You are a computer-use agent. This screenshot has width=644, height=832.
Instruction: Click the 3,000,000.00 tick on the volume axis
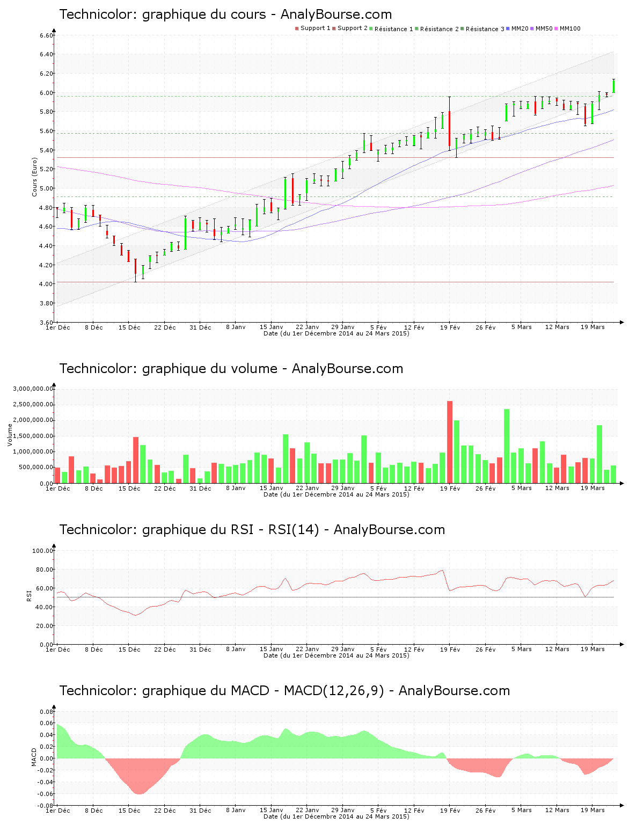[x=33, y=389]
